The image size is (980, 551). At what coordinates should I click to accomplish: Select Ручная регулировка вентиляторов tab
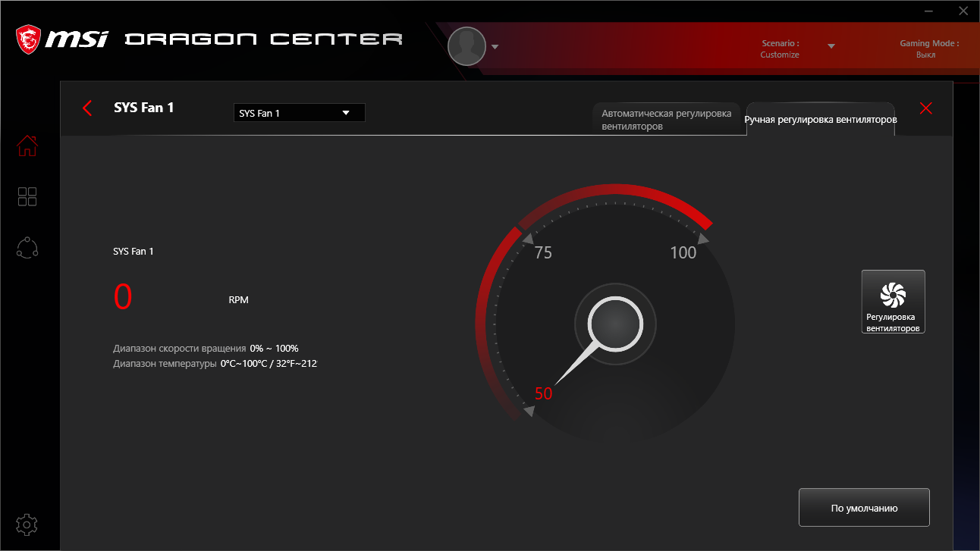coord(821,120)
